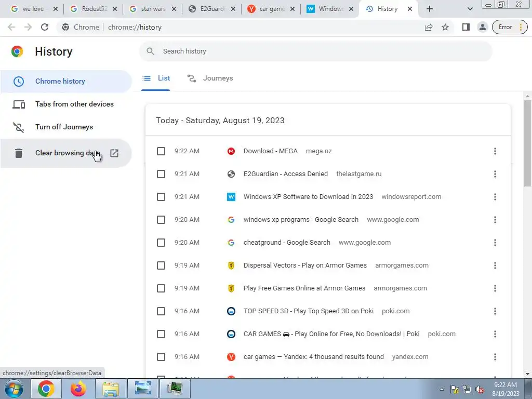The image size is (532, 399).
Task: Open cheatground - Google Search link
Action: pos(287,243)
